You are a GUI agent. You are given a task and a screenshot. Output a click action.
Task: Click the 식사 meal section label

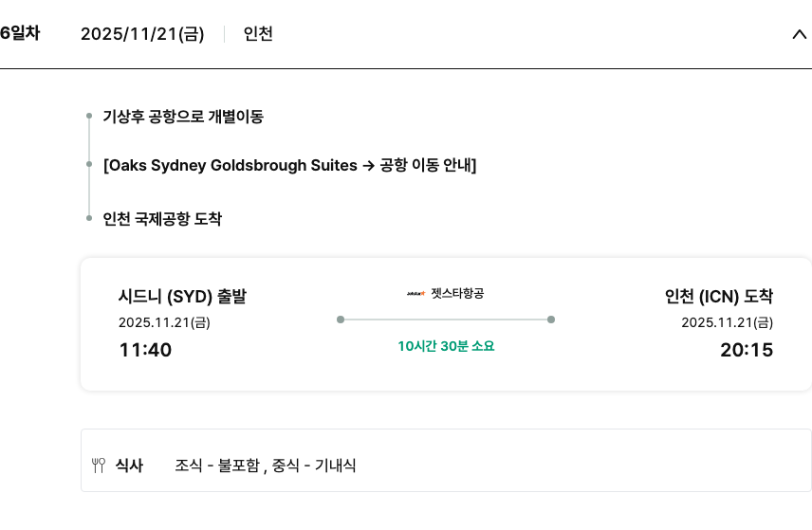pyautogui.click(x=129, y=466)
